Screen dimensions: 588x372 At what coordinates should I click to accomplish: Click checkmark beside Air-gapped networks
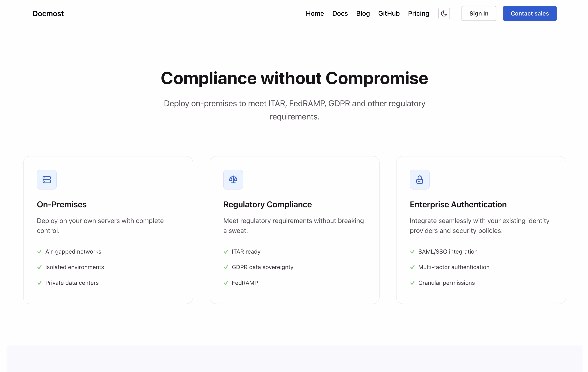[39, 252]
